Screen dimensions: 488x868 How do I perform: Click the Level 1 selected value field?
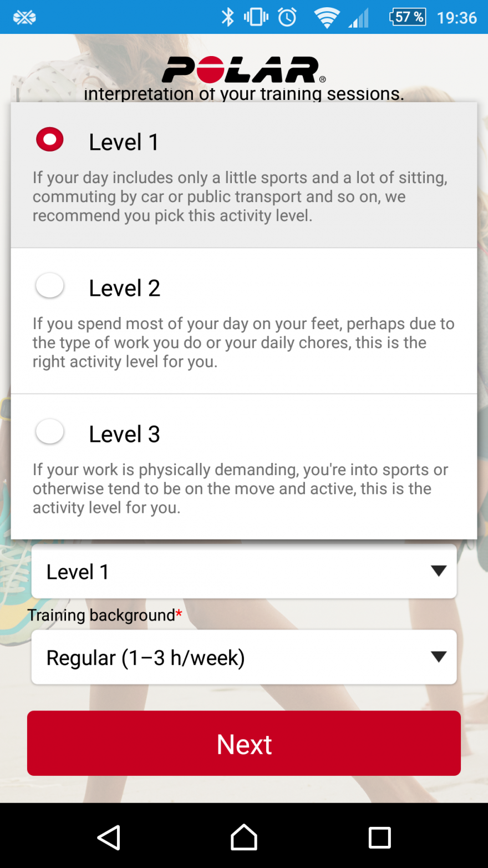coord(222,572)
